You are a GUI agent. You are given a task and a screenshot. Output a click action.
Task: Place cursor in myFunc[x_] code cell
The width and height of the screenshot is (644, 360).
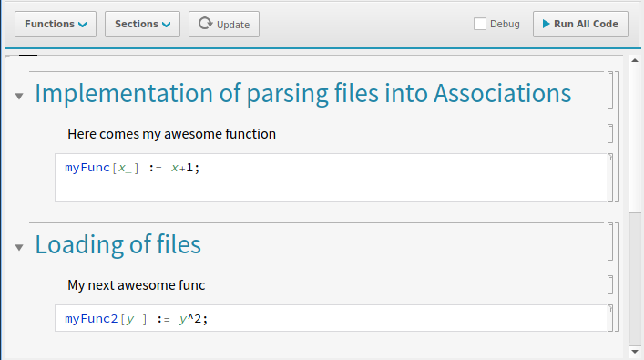pos(331,178)
